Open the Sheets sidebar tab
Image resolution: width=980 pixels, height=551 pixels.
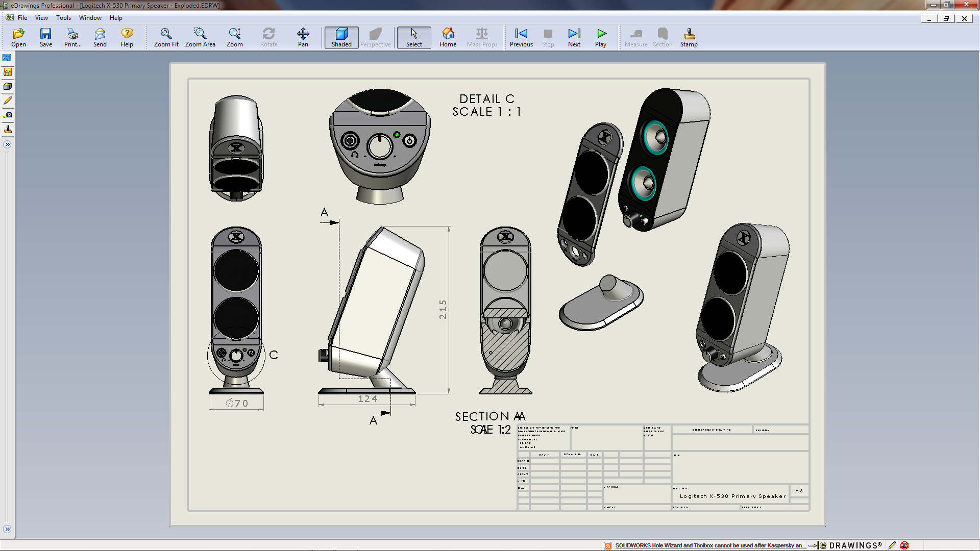click(8, 58)
